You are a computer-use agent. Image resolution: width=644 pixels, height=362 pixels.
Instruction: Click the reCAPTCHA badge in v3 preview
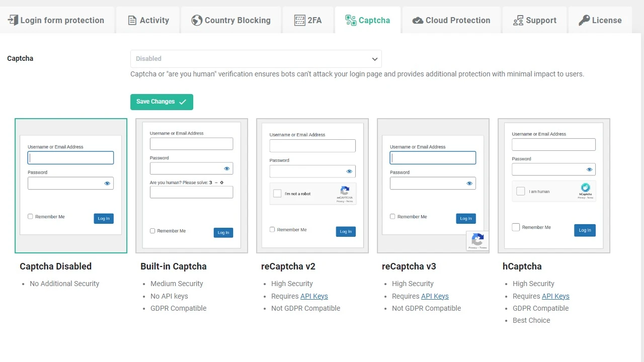click(x=477, y=241)
